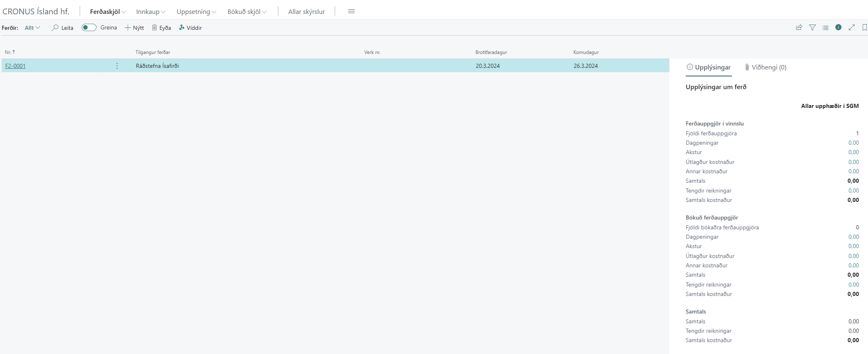Expand the Uppsetning dropdown menu
868x354 pixels.
196,11
